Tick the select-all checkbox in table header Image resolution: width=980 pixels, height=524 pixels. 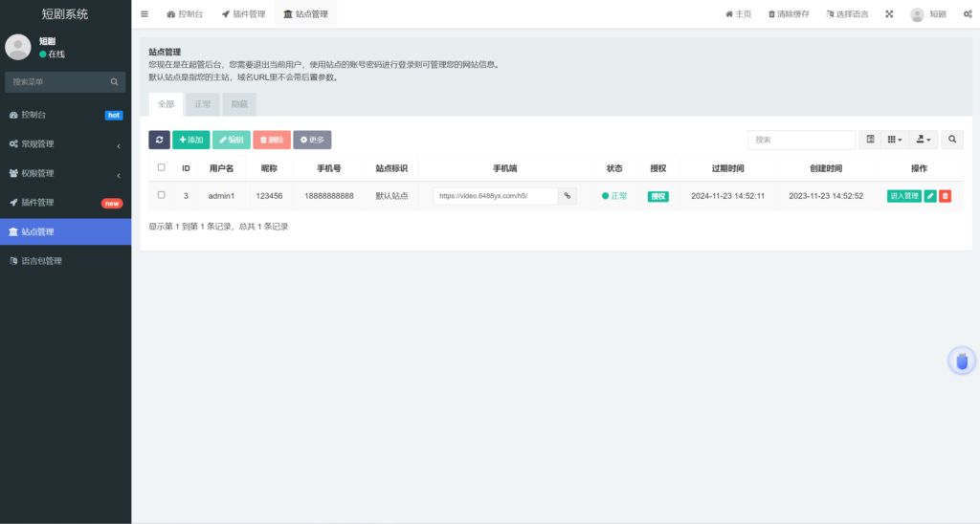(161, 167)
